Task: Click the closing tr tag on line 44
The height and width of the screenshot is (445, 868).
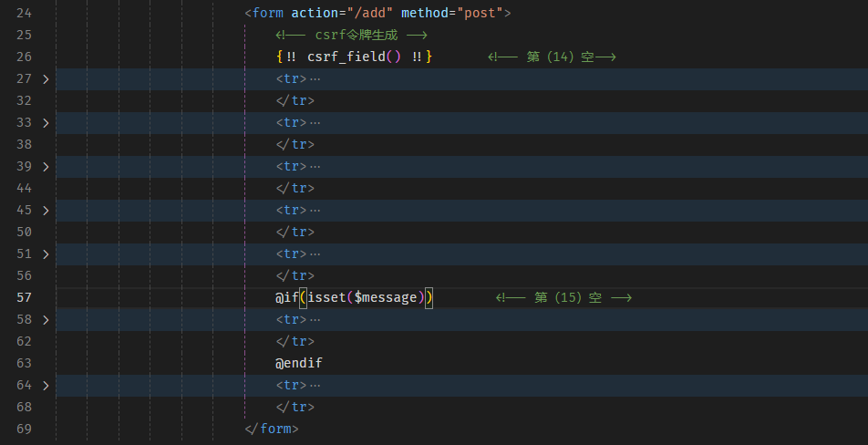Action: (295, 188)
